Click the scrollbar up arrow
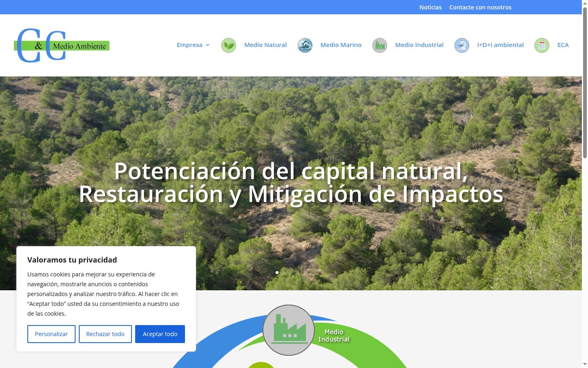 pyautogui.click(x=585, y=3)
